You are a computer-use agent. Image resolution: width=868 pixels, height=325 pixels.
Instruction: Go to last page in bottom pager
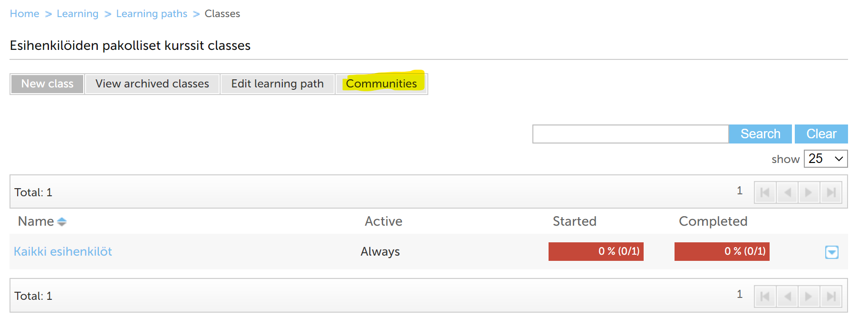tap(831, 296)
